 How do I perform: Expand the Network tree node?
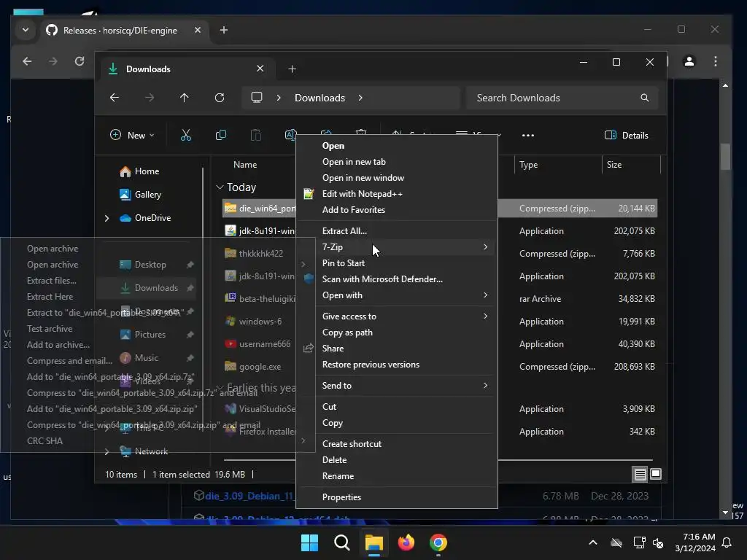107,451
